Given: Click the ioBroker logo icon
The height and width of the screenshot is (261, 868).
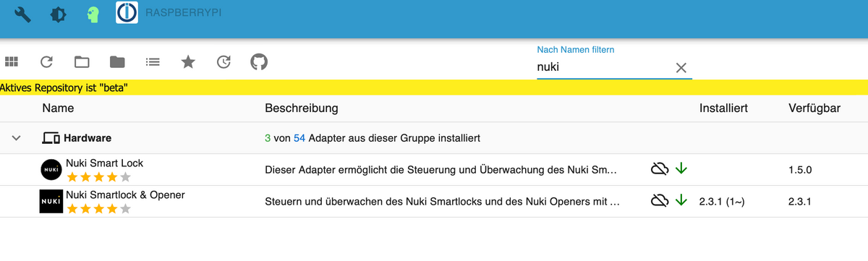Looking at the screenshot, I should pyautogui.click(x=127, y=12).
